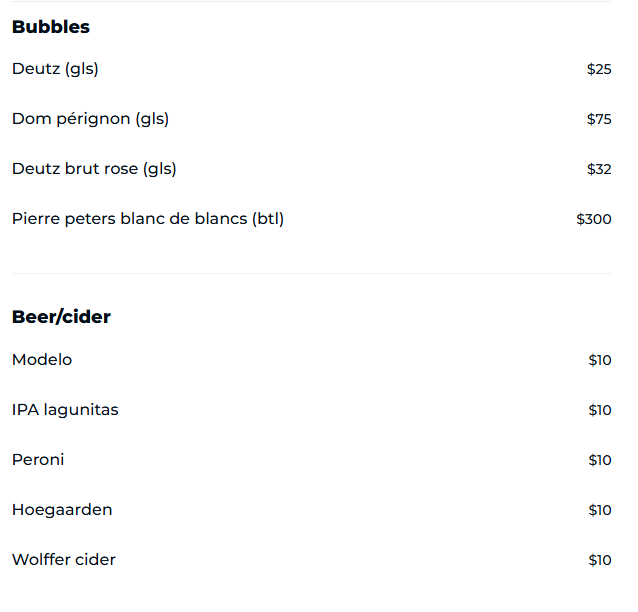This screenshot has width=638, height=612.
Task: Click the $10 price for Wolffer cider
Action: pos(600,560)
